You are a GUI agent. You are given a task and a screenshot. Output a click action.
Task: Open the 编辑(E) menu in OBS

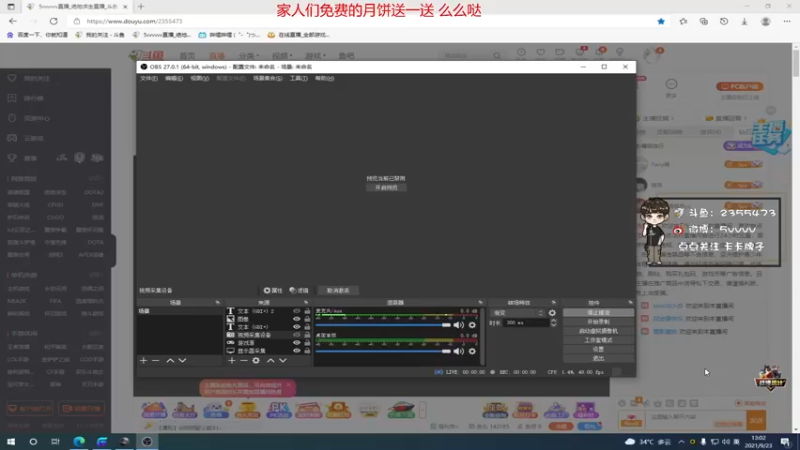[x=173, y=79]
